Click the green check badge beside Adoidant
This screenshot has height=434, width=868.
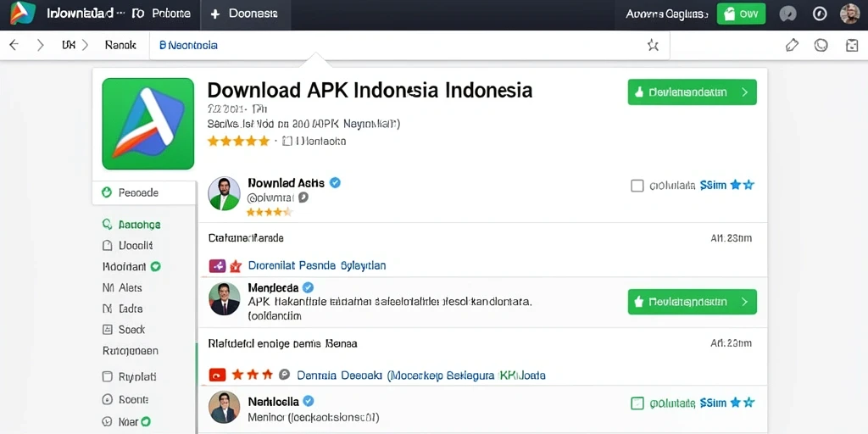point(156,266)
